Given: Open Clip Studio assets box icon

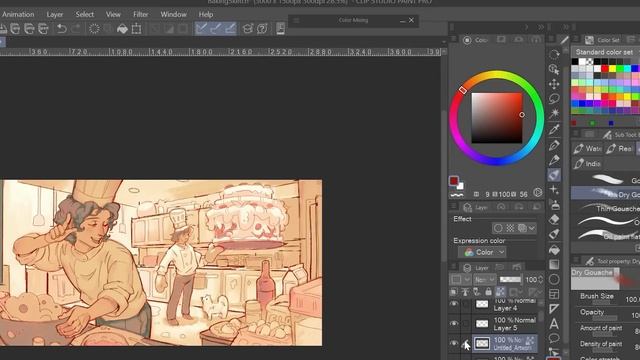Looking at the screenshot, I should 247,29.
